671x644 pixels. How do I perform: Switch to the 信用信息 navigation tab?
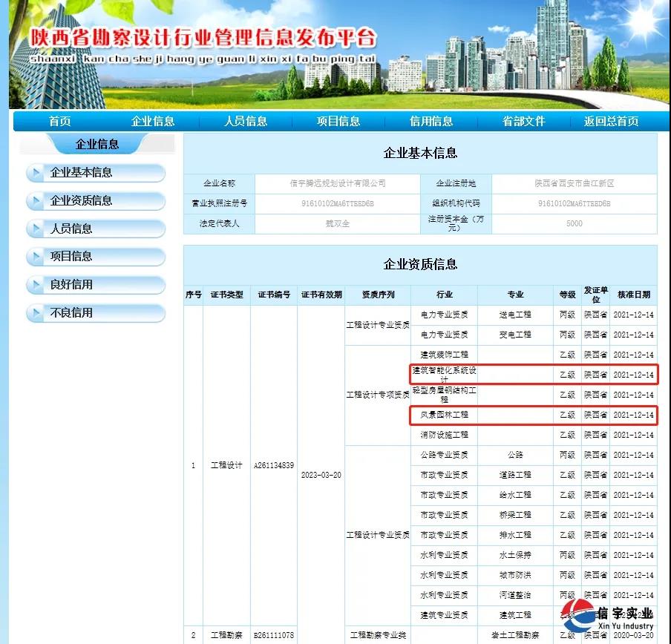point(431,121)
